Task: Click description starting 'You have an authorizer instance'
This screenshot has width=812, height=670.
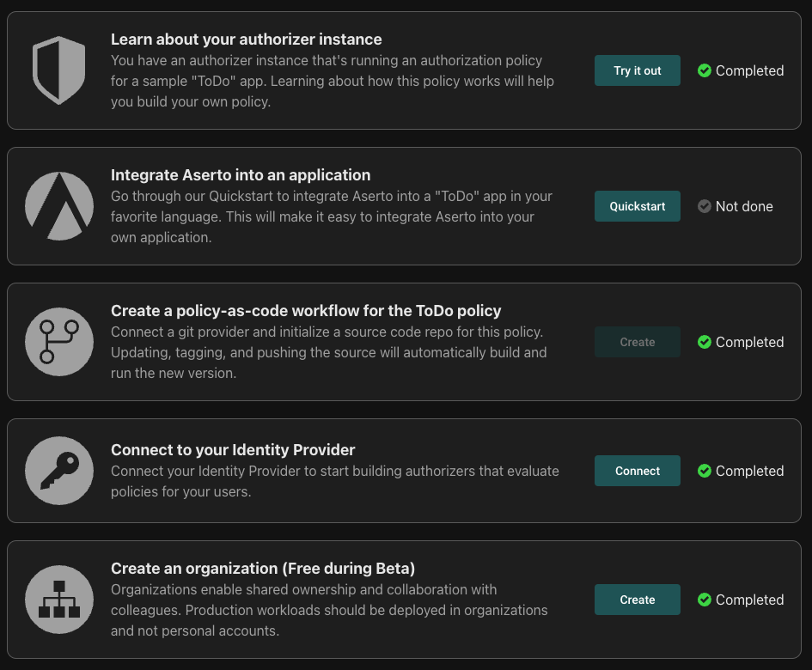Action: point(333,82)
